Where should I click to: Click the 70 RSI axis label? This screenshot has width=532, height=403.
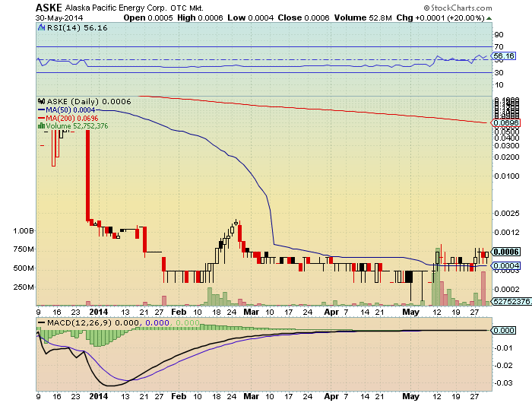[499, 47]
